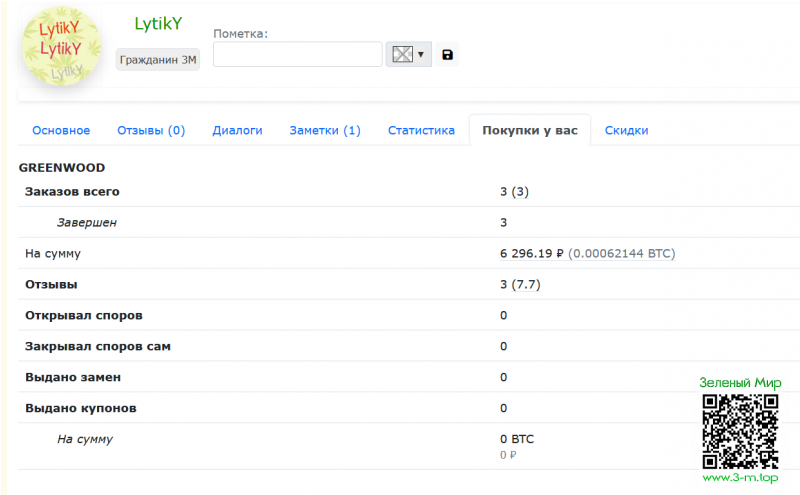The width and height of the screenshot is (800, 495).
Task: Click the Зеленый Мир label
Action: coord(740,383)
